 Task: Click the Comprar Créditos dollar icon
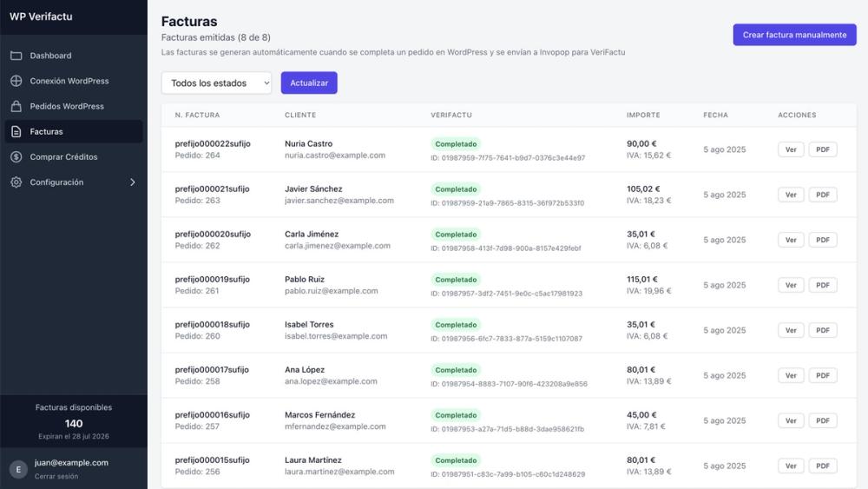pyautogui.click(x=16, y=156)
